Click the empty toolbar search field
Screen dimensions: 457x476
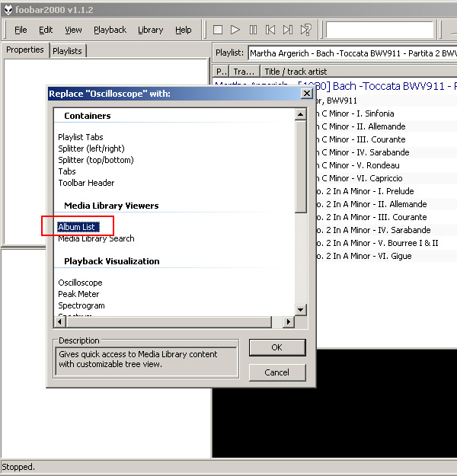[x=379, y=30]
